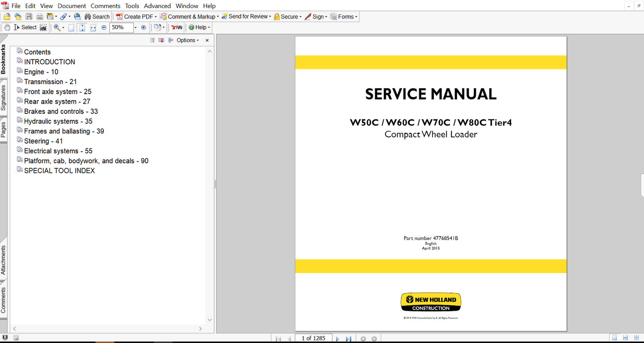Click the zoom in plus button
644x343 pixels.
point(143,27)
